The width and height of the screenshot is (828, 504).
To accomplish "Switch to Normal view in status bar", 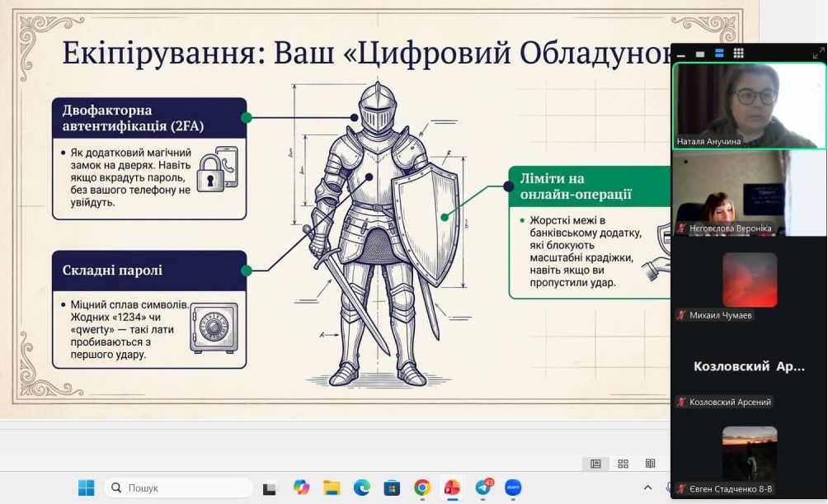I will click(x=595, y=464).
